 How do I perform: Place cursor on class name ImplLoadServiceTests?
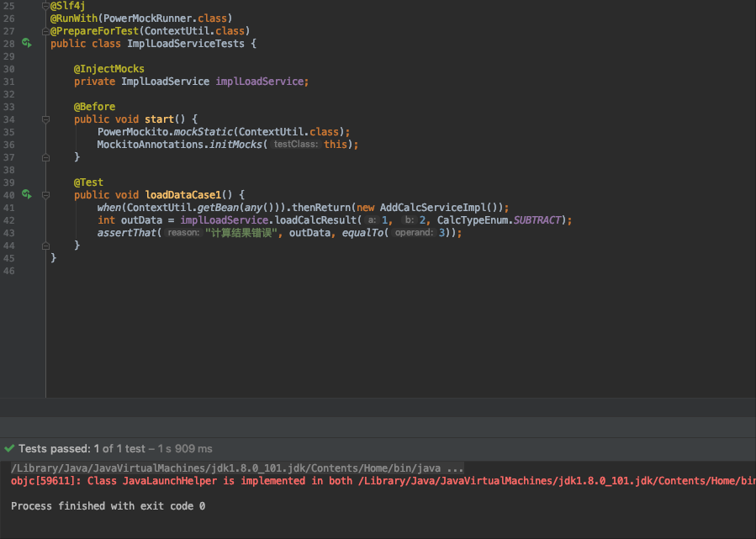[188, 43]
